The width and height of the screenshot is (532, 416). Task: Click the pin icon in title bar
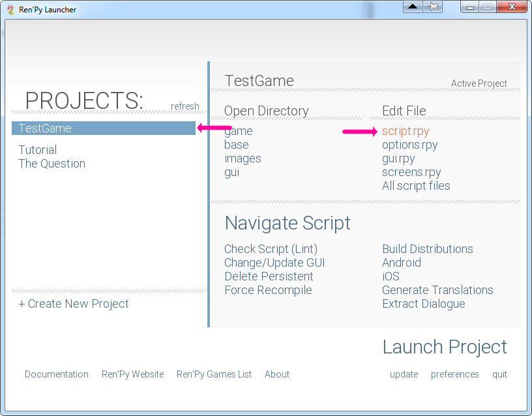(x=433, y=7)
